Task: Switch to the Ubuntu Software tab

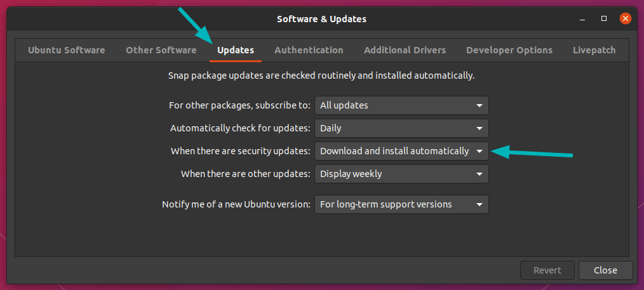Action: tap(66, 50)
